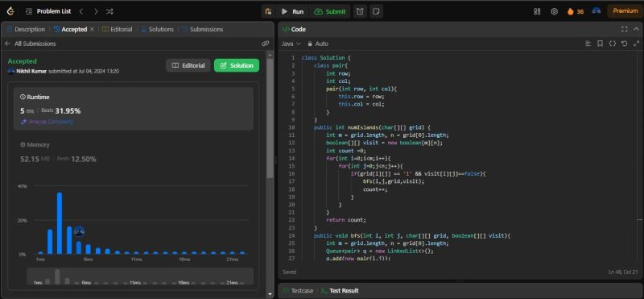Click code line 1 class Solution
The width and height of the screenshot is (644, 299).
(x=326, y=58)
